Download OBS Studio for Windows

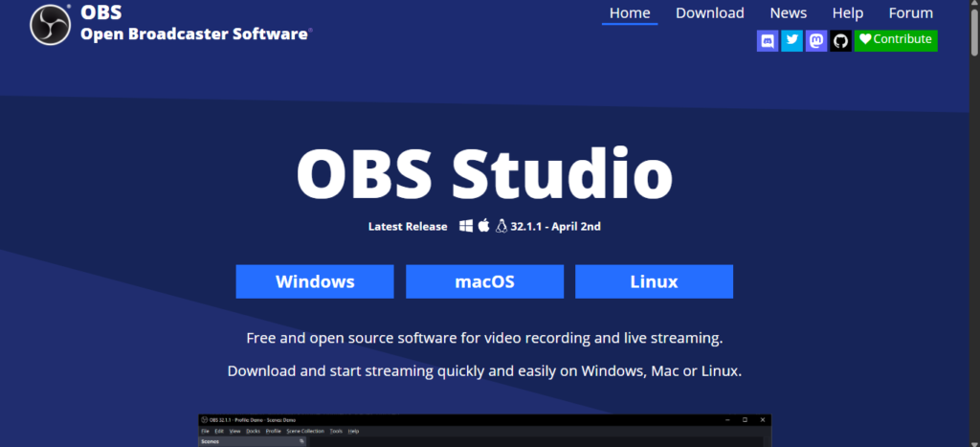315,281
